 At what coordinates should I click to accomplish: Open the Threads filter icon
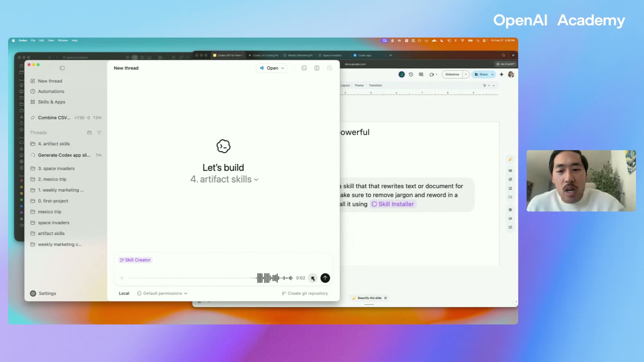click(99, 133)
